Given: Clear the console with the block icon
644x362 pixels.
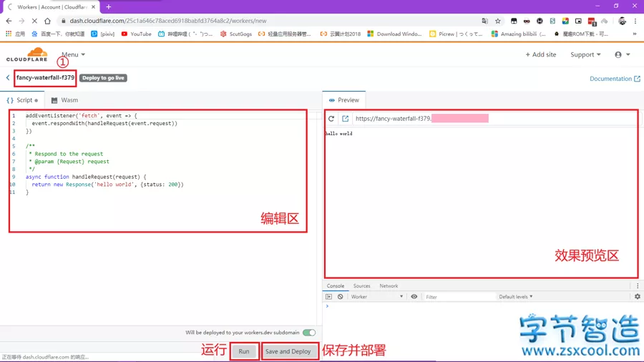Looking at the screenshot, I should point(340,296).
